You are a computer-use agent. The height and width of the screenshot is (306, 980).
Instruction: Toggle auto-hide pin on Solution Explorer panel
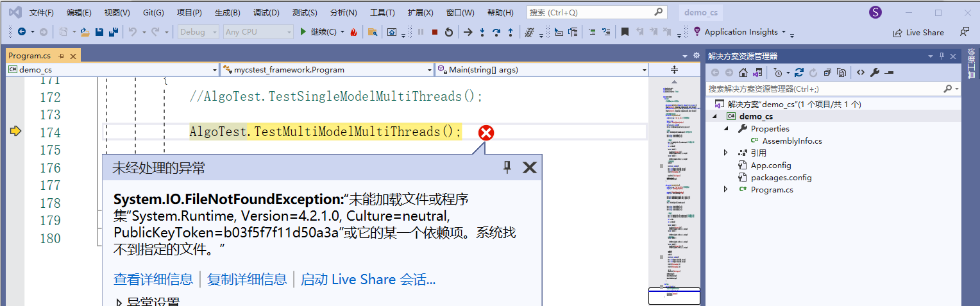coord(942,56)
